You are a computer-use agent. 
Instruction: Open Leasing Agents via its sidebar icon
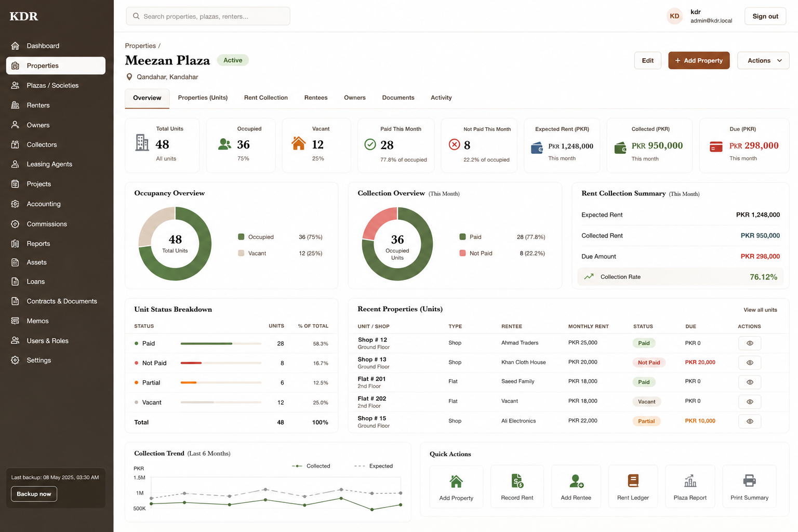[15, 164]
